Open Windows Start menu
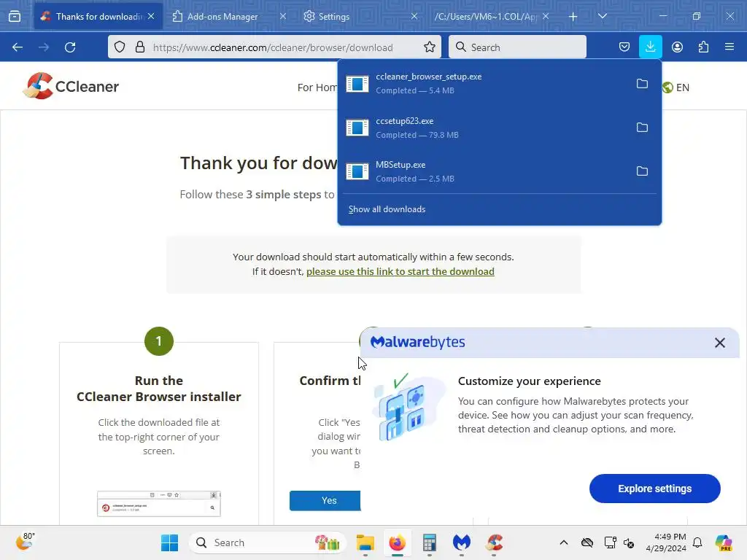 pyautogui.click(x=169, y=542)
